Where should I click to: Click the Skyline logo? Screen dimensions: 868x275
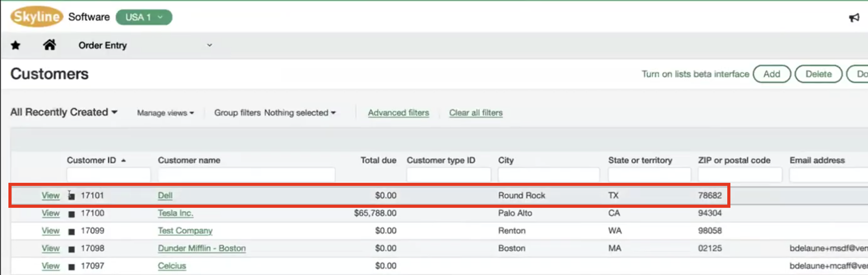tap(37, 17)
